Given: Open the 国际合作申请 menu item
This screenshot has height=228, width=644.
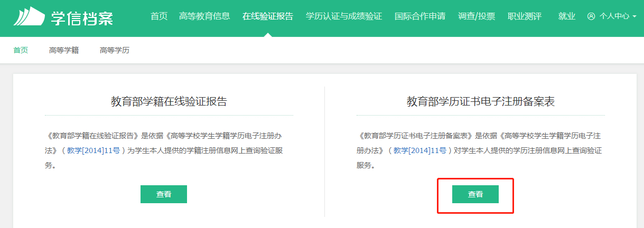Looking at the screenshot, I should [x=420, y=16].
